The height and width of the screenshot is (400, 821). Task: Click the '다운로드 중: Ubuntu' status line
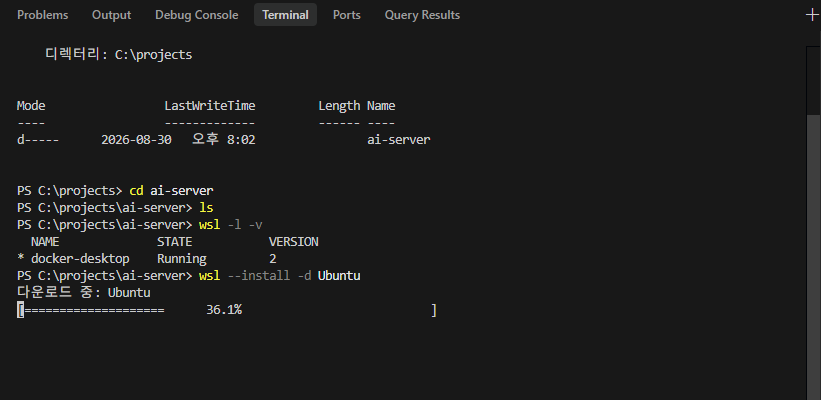(x=84, y=292)
